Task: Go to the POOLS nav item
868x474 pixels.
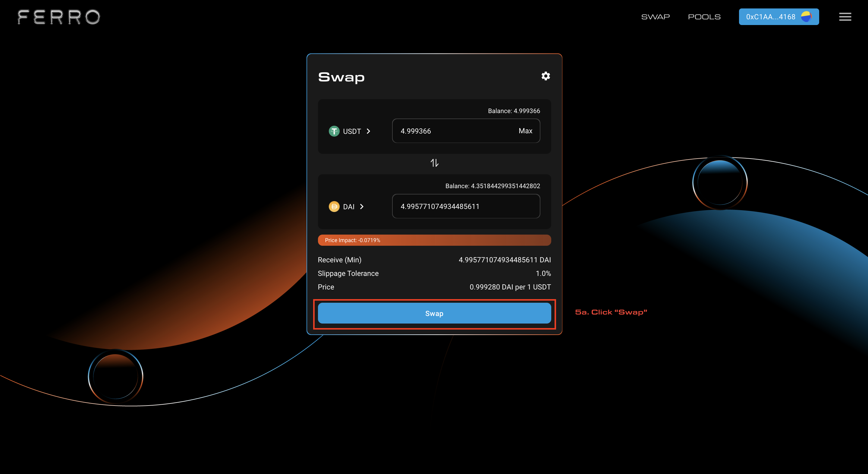Action: (704, 17)
